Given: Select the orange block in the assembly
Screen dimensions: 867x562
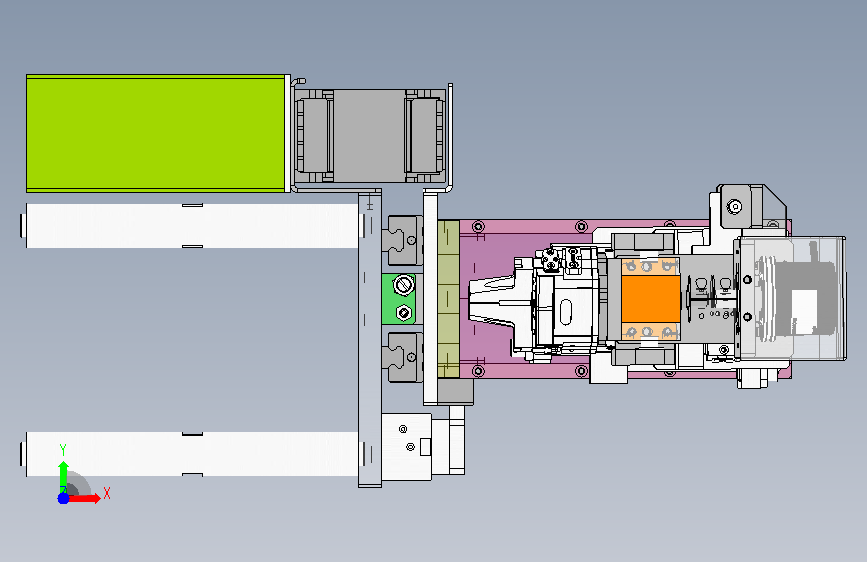Looking at the screenshot, I should pyautogui.click(x=650, y=299).
